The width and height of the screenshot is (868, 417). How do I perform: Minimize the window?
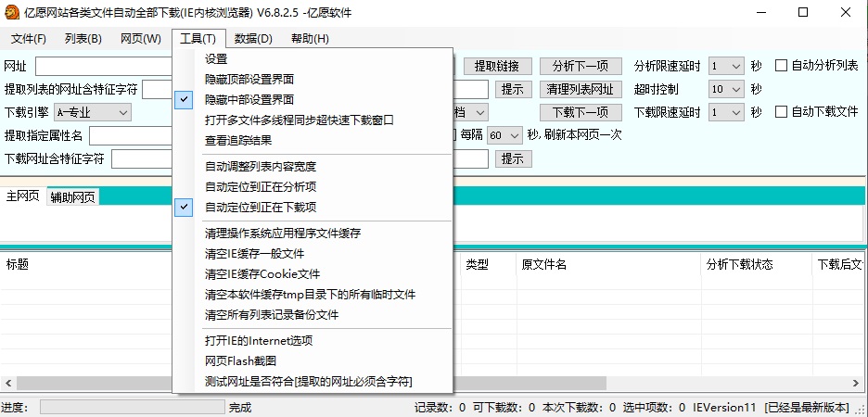tap(760, 12)
